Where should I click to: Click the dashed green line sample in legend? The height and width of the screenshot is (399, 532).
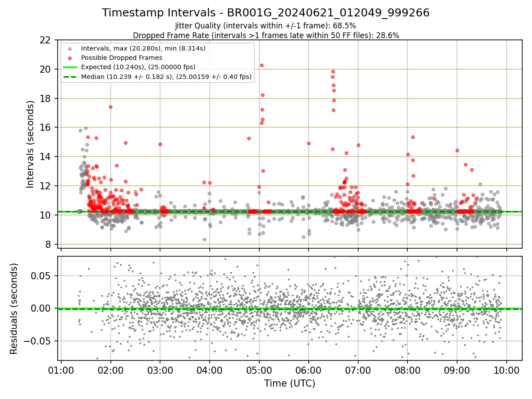[x=70, y=77]
